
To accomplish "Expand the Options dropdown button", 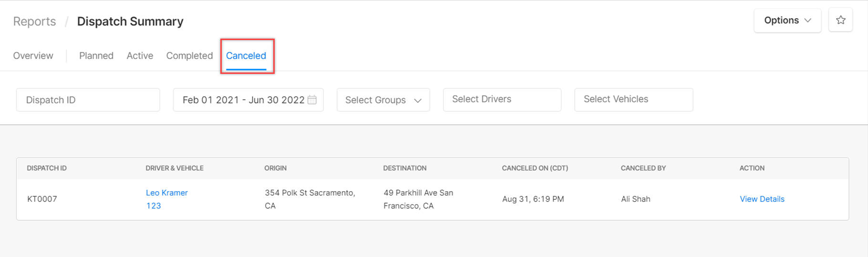I will pyautogui.click(x=787, y=20).
